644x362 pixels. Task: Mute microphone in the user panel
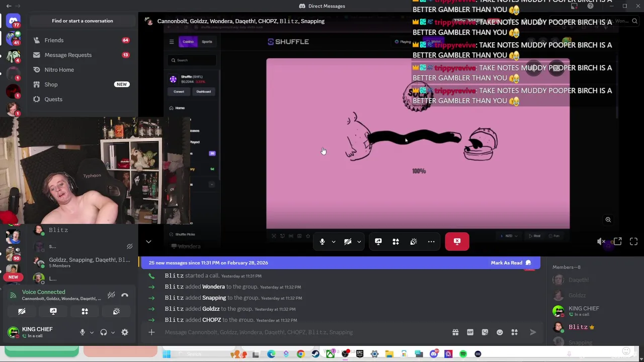coord(83,332)
